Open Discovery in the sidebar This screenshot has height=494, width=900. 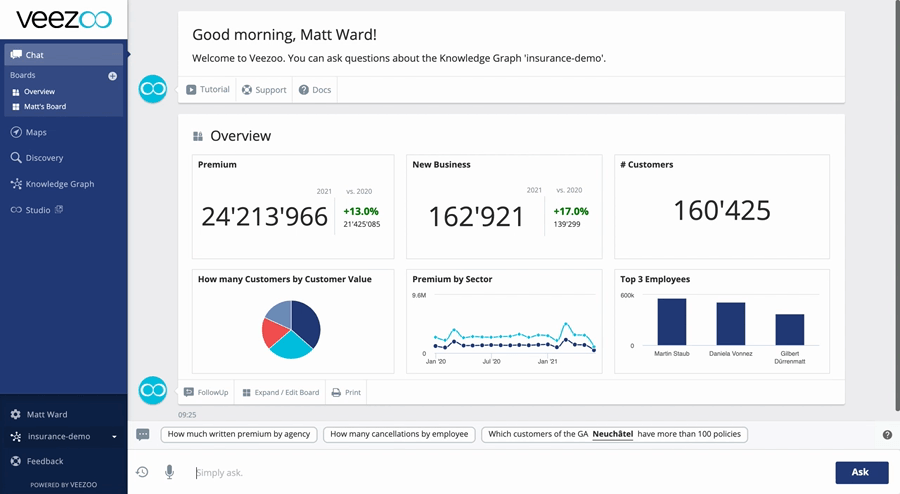44,158
